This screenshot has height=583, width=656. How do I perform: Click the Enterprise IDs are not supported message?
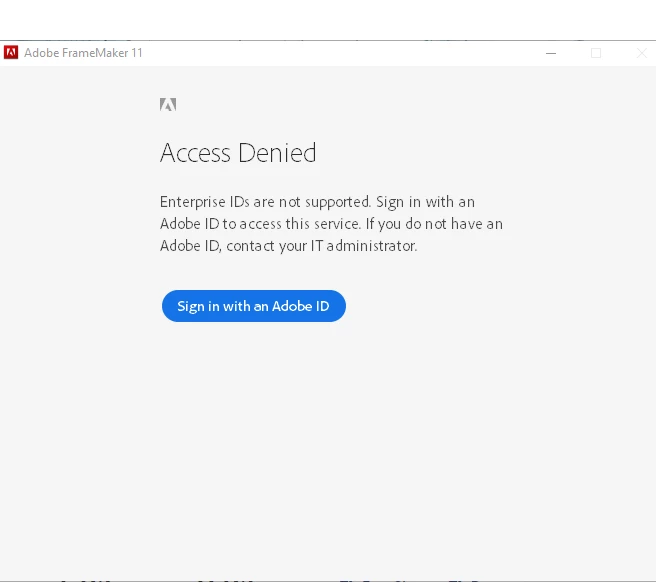(x=331, y=224)
